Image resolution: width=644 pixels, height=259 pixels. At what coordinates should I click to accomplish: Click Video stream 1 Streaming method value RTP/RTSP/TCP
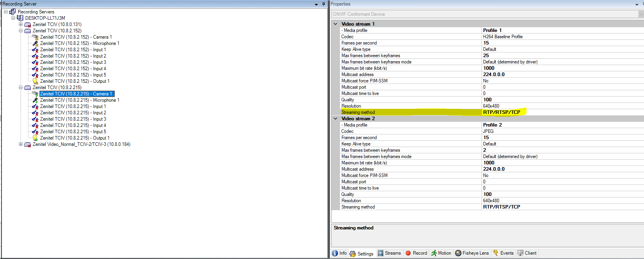502,112
